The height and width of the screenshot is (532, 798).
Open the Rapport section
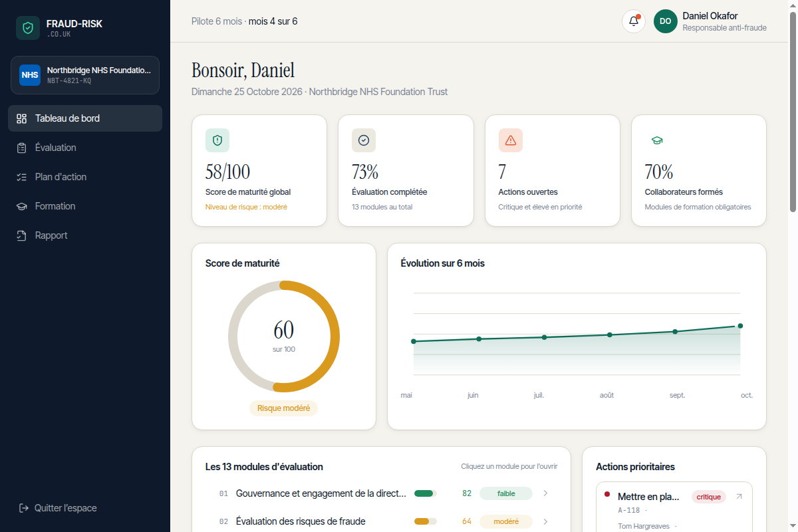click(85, 235)
